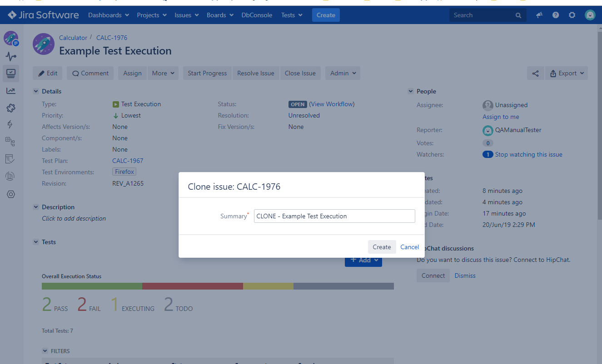This screenshot has height=364, width=602.
Task: Open the stacked-discs sidebar icon
Action: coord(11,176)
